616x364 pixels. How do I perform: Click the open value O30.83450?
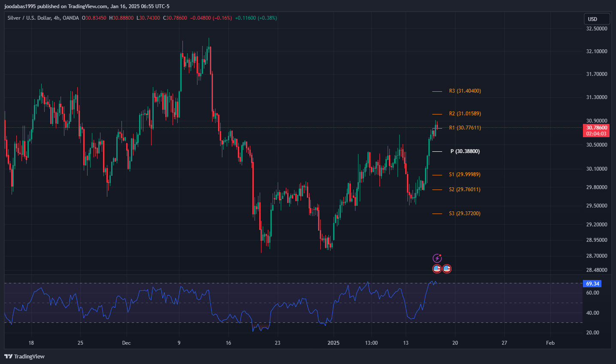[x=94, y=18]
